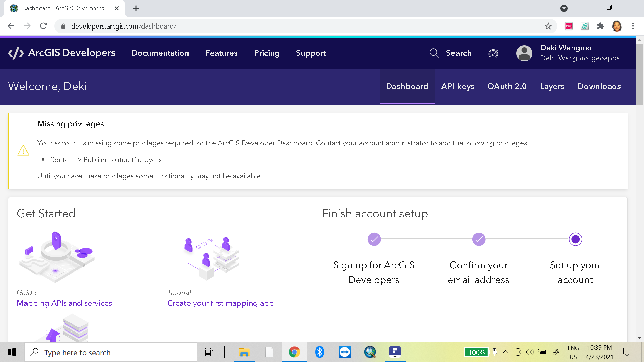Toggle the bookmark star for this page
Image resolution: width=644 pixels, height=362 pixels.
(x=549, y=26)
